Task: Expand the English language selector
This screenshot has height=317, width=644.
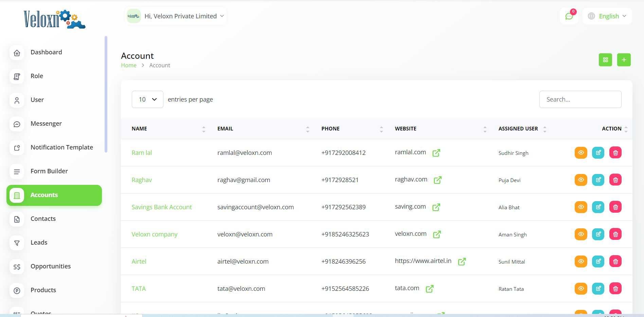Action: pyautogui.click(x=607, y=16)
